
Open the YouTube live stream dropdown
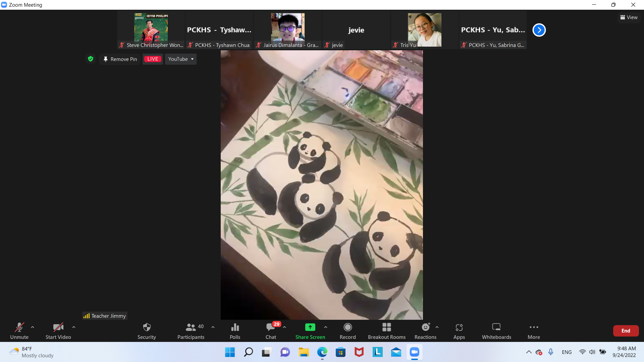tap(181, 59)
